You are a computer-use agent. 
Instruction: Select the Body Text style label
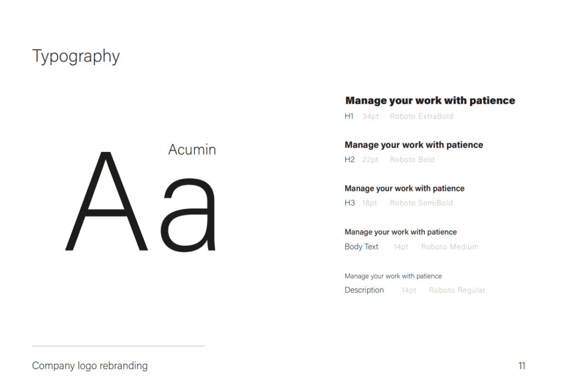coord(361,247)
